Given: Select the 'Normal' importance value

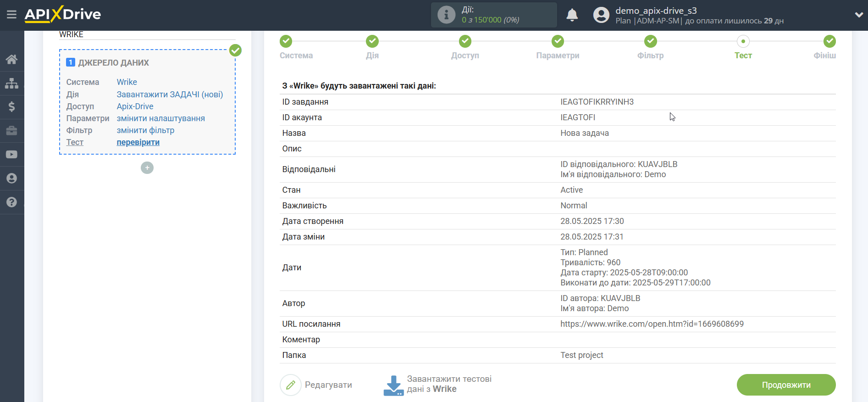Looking at the screenshot, I should [574, 206].
